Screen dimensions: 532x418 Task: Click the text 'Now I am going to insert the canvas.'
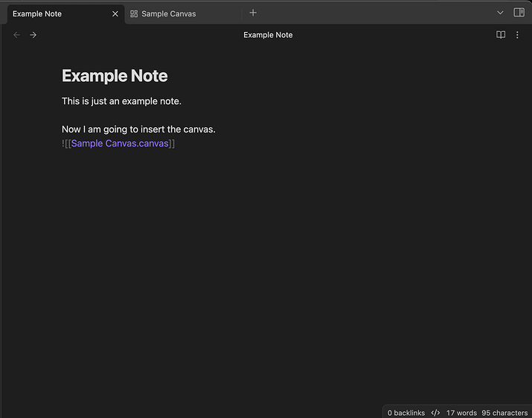click(138, 129)
